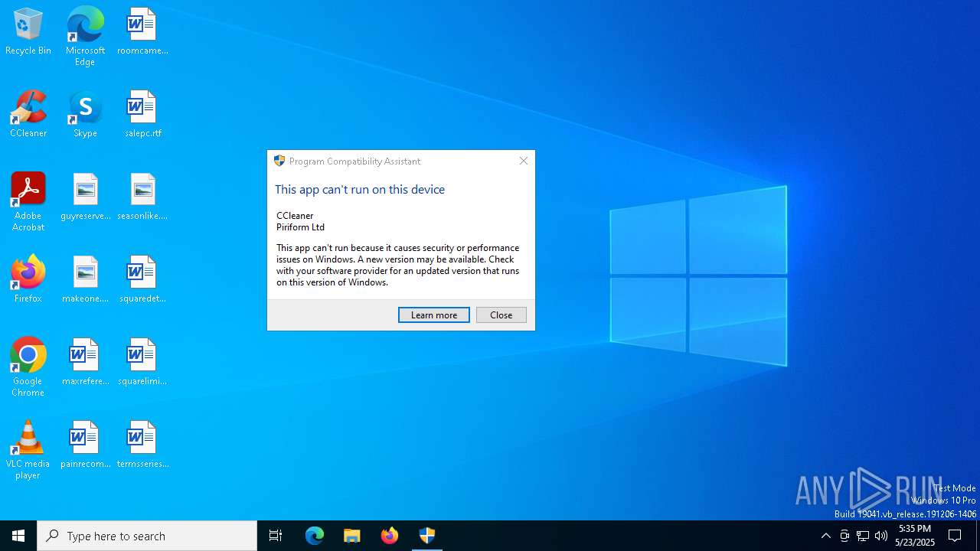Launch Microsoft Edge from the taskbar

coord(315,536)
